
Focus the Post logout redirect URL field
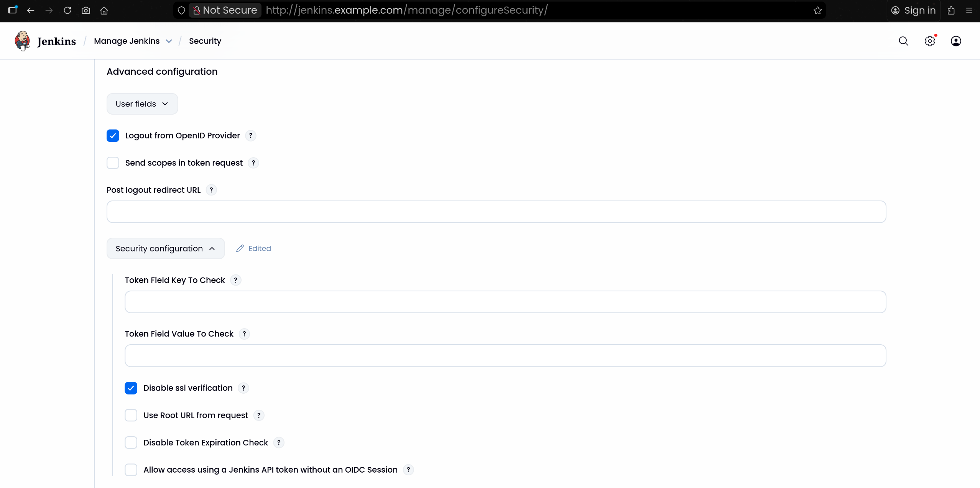pyautogui.click(x=496, y=212)
